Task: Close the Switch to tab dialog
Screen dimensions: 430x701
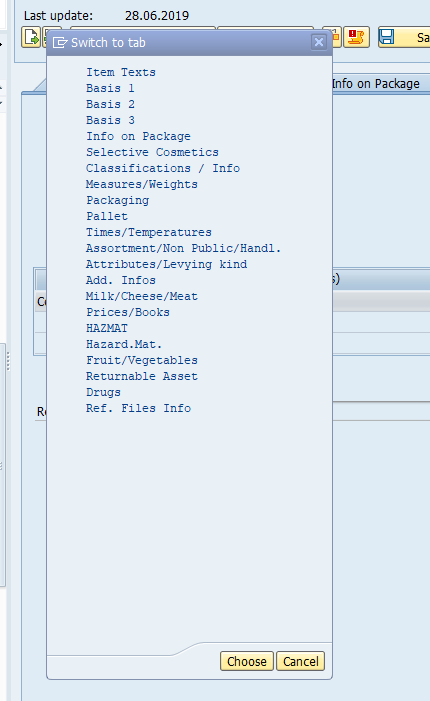Action: pos(319,42)
